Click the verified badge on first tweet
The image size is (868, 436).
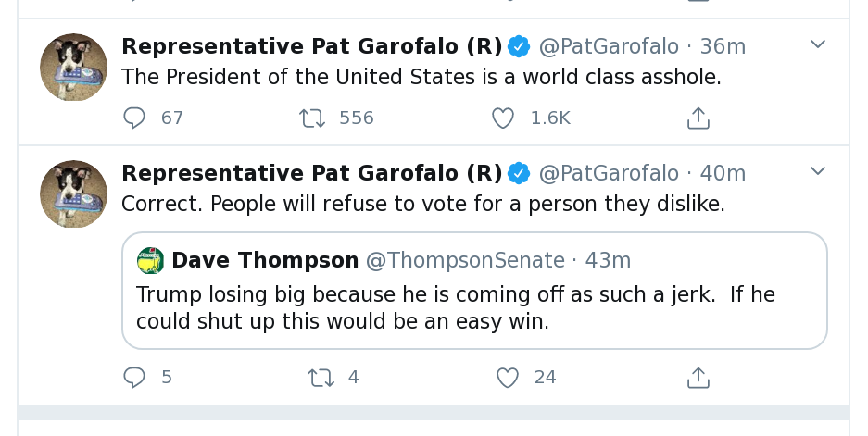pos(519,46)
